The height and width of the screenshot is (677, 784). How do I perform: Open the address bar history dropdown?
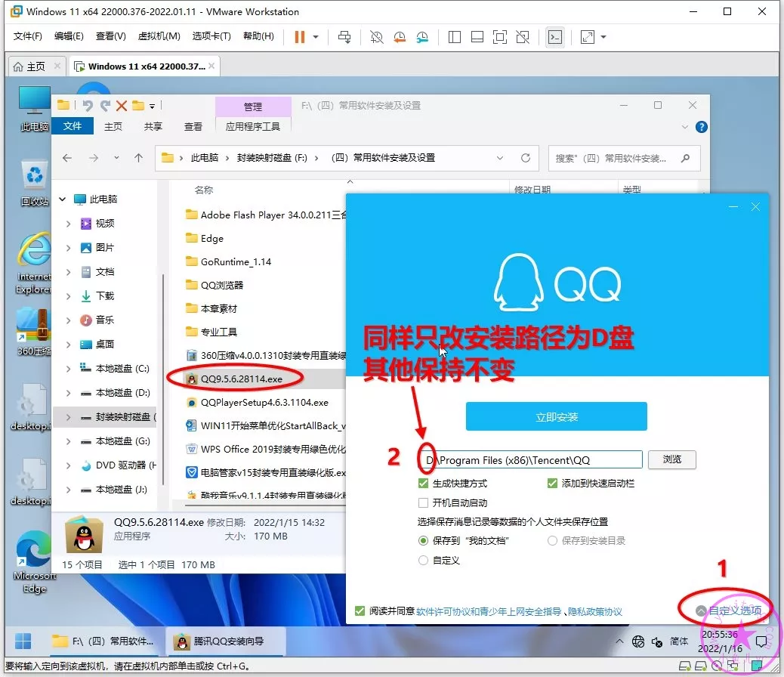(500, 158)
